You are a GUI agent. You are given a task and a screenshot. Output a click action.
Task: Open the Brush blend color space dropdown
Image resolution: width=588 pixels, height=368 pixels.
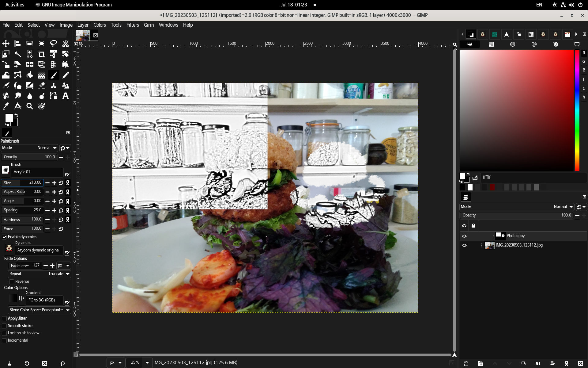point(38,310)
